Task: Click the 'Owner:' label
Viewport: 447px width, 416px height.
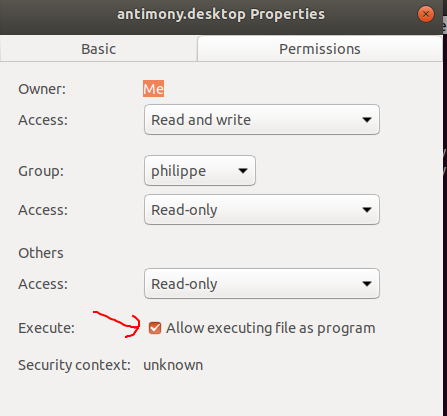Action: pyautogui.click(x=42, y=89)
